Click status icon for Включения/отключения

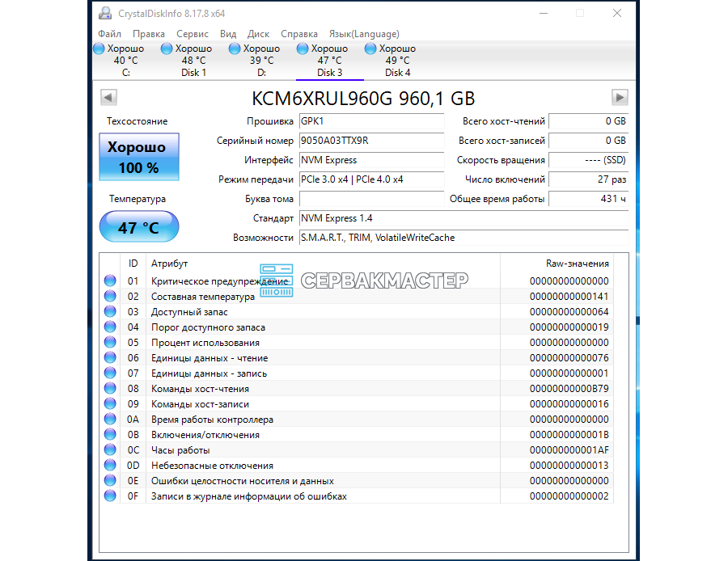pyautogui.click(x=110, y=434)
